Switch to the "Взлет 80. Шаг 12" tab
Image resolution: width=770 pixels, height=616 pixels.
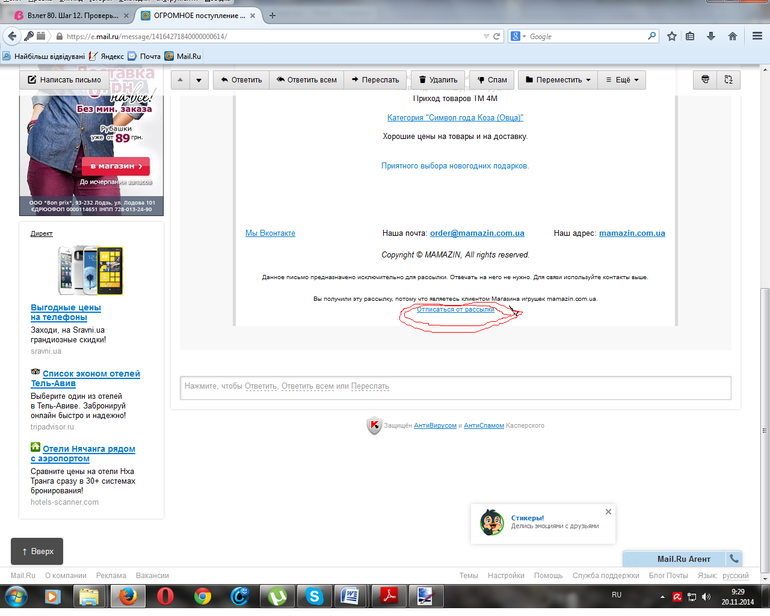coord(68,15)
